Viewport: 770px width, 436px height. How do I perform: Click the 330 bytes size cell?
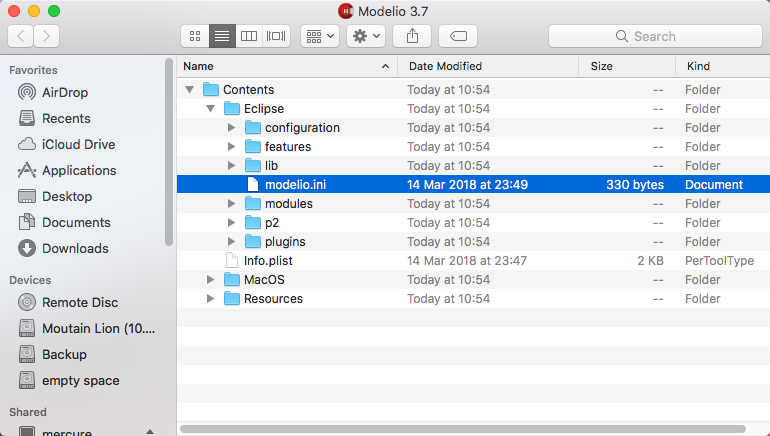pyautogui.click(x=635, y=185)
